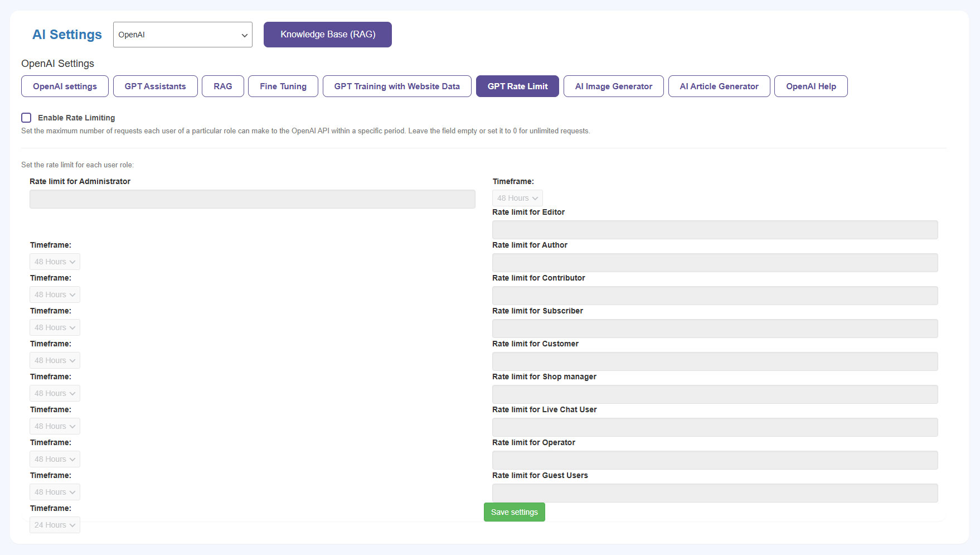This screenshot has height=555, width=980.
Task: Switch to the OpenAI settings tab
Action: 65,86
